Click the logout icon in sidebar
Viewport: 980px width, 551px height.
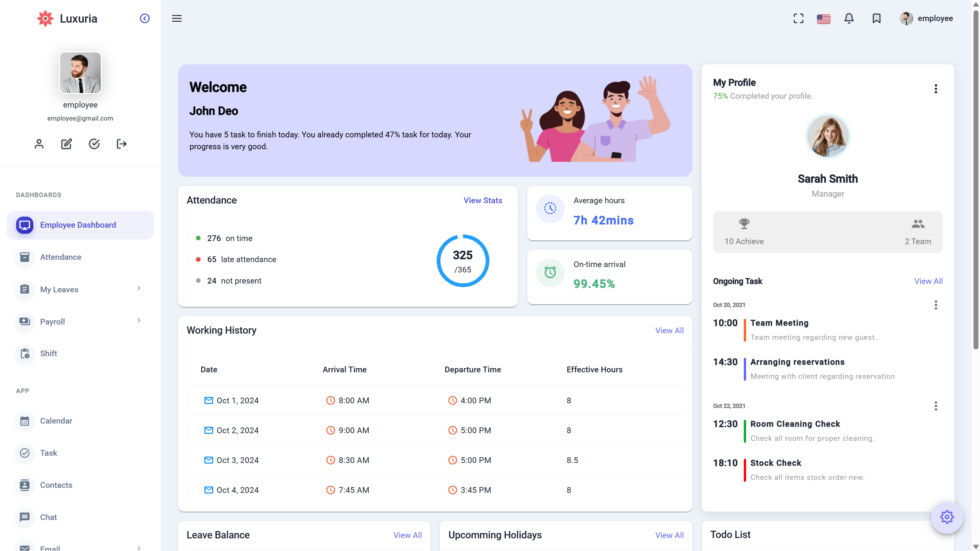pyautogui.click(x=122, y=144)
